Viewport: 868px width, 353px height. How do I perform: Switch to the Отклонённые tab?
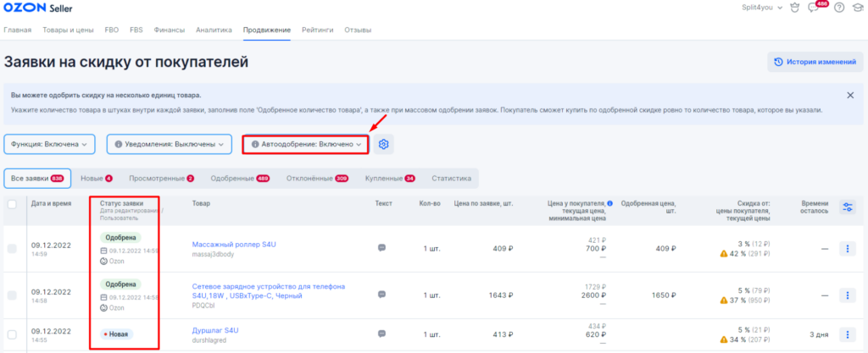[317, 179]
